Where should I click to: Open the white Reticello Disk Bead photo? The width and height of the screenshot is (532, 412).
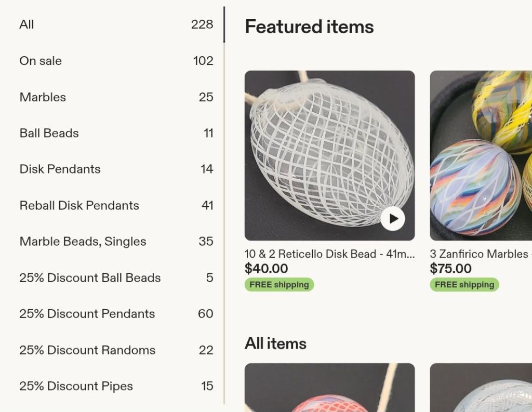point(329,155)
